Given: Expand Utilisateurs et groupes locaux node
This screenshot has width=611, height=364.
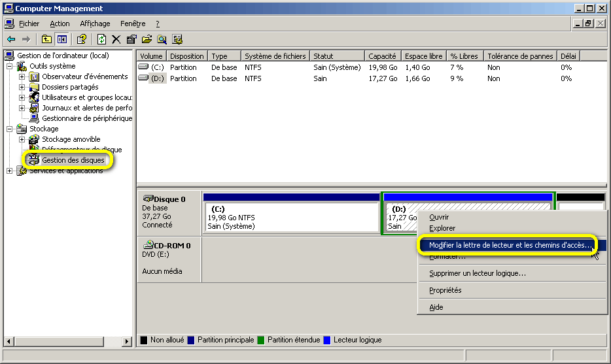Looking at the screenshot, I should point(22,97).
